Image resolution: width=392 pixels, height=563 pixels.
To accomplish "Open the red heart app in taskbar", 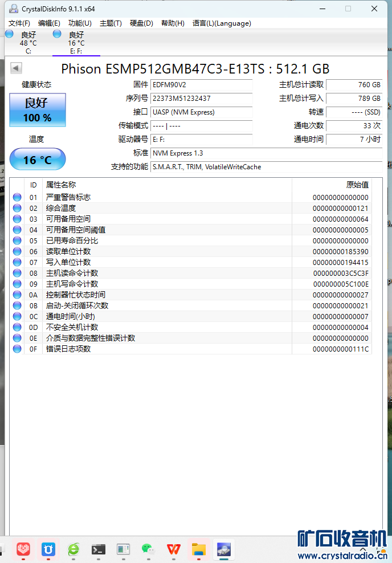I will coord(23,549).
